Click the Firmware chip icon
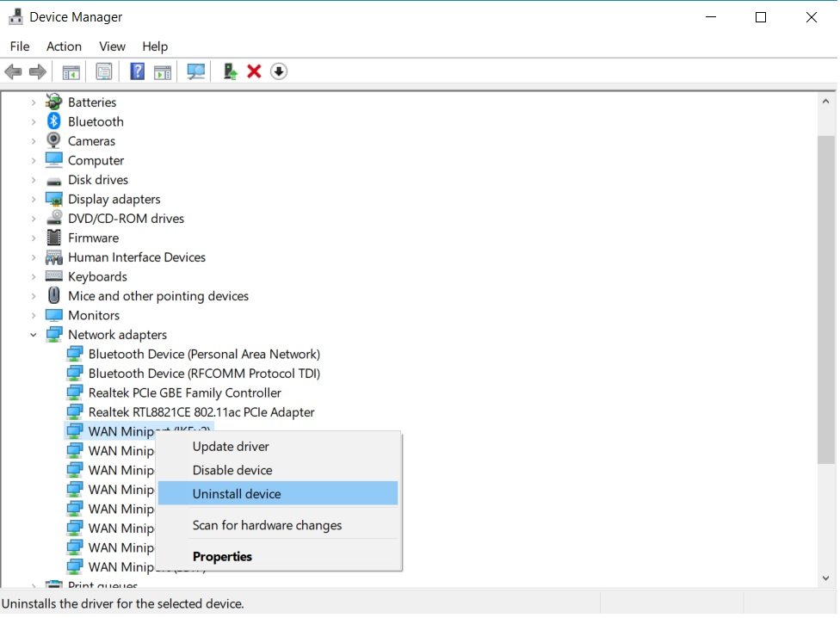Viewport: 840px width, 618px height. 53,238
